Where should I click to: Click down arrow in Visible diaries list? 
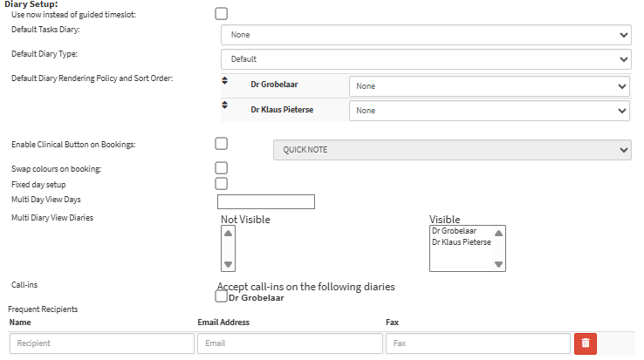click(x=499, y=264)
